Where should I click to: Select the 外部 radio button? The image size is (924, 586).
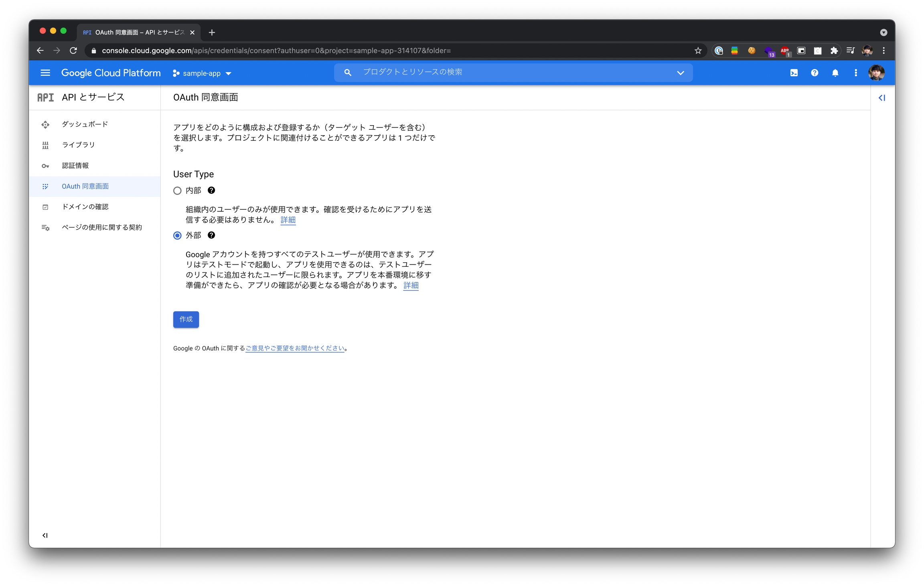177,236
